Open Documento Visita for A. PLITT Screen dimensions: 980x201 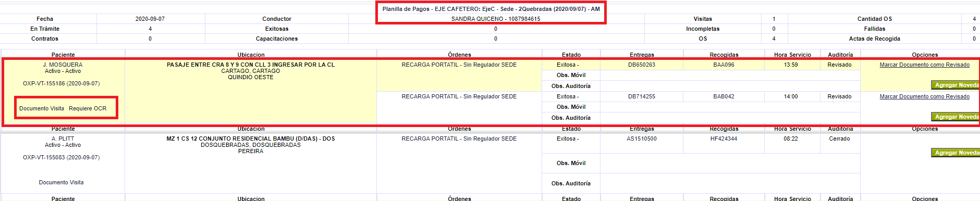(x=61, y=183)
